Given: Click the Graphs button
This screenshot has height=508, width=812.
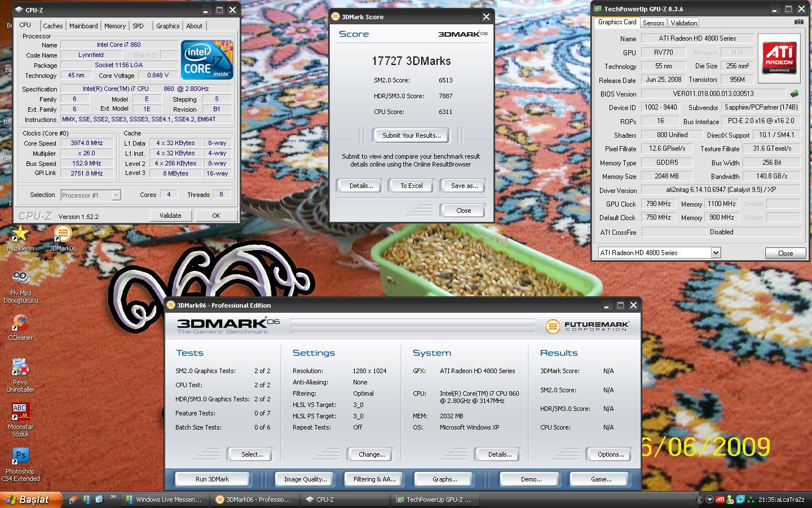Looking at the screenshot, I should point(445,479).
